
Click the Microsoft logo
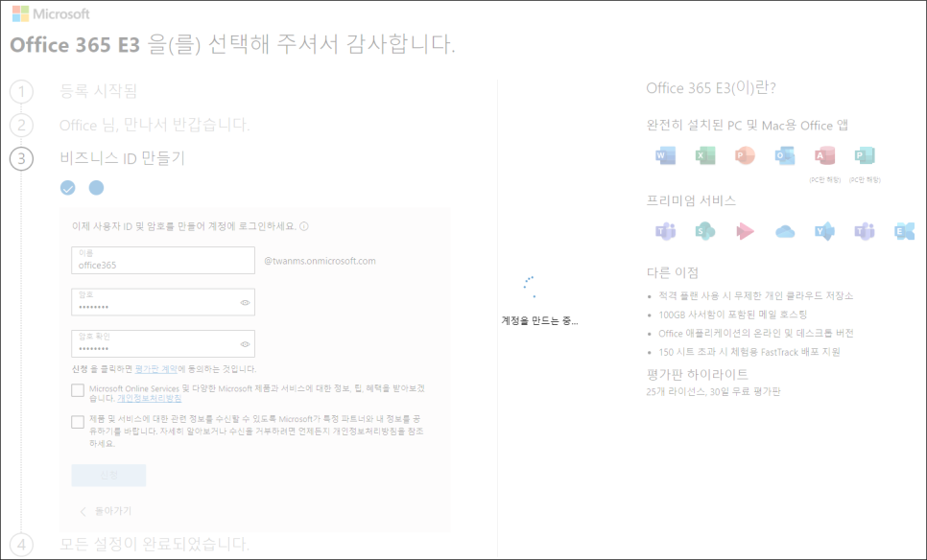(51, 13)
